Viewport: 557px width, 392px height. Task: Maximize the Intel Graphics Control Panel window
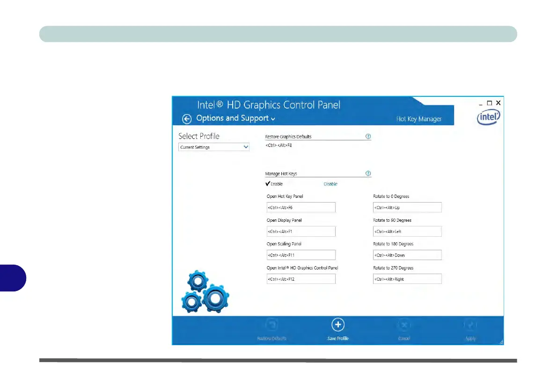tap(490, 103)
